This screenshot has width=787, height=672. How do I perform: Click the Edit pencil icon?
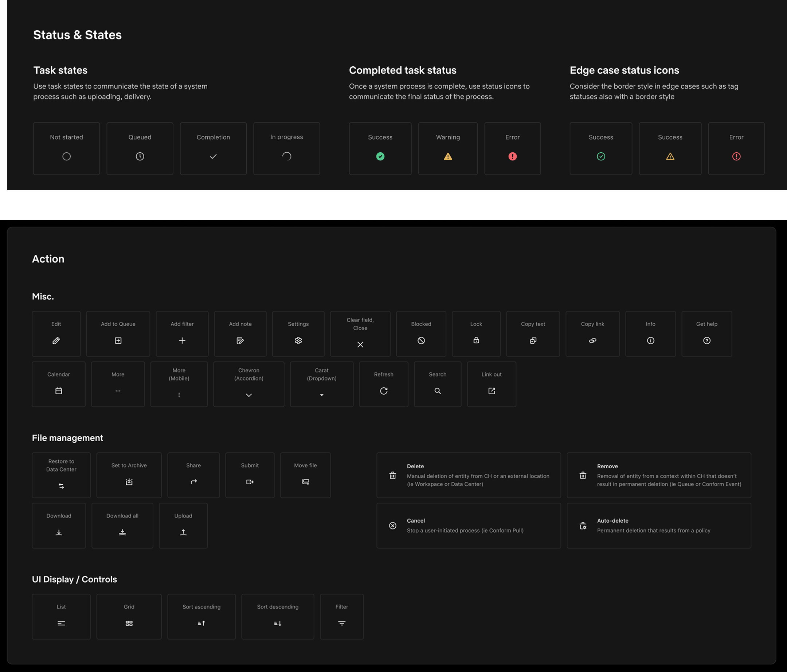pyautogui.click(x=56, y=340)
